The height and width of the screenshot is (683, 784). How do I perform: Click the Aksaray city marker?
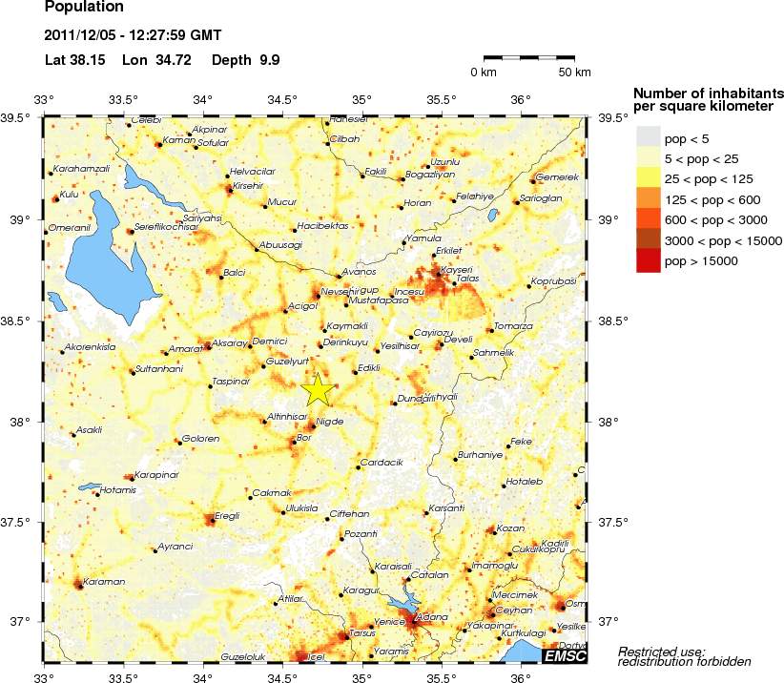pyautogui.click(x=208, y=346)
